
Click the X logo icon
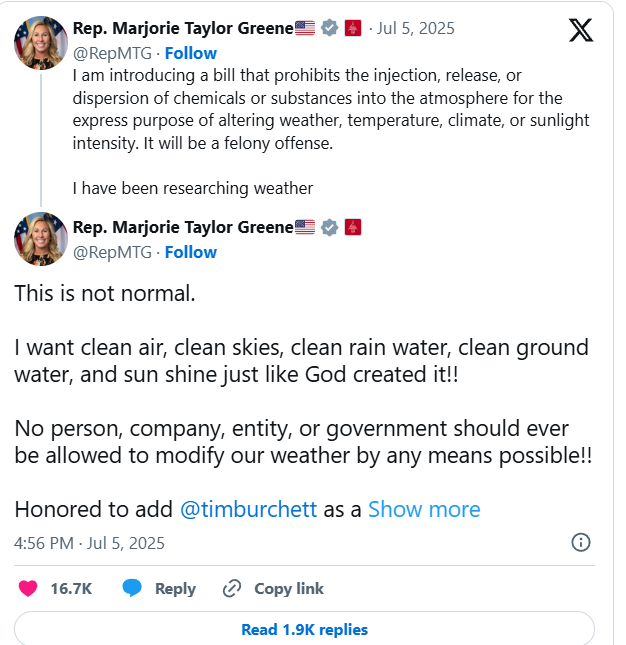tap(581, 30)
